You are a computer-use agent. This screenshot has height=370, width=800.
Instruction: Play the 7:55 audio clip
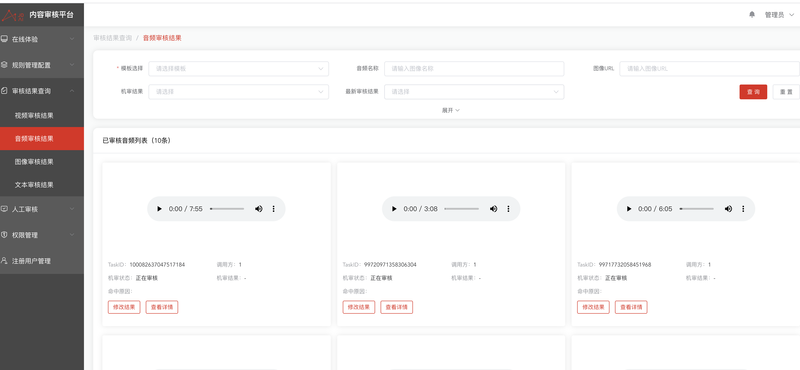tap(159, 209)
